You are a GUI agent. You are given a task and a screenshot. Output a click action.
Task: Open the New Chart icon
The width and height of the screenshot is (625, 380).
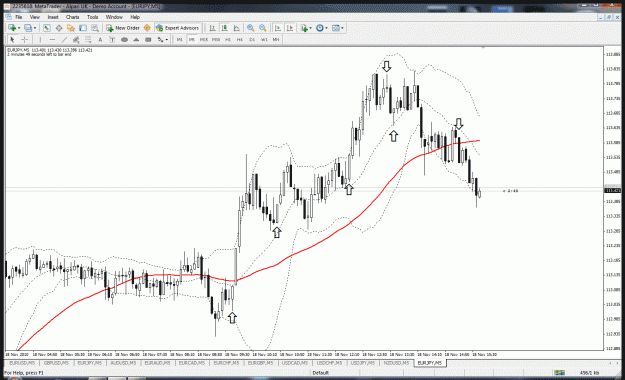12,28
